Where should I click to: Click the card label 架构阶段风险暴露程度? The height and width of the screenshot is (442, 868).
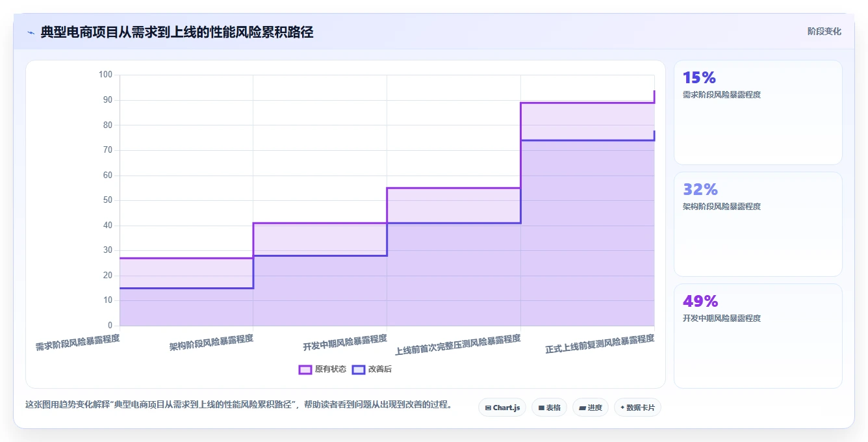(722, 207)
